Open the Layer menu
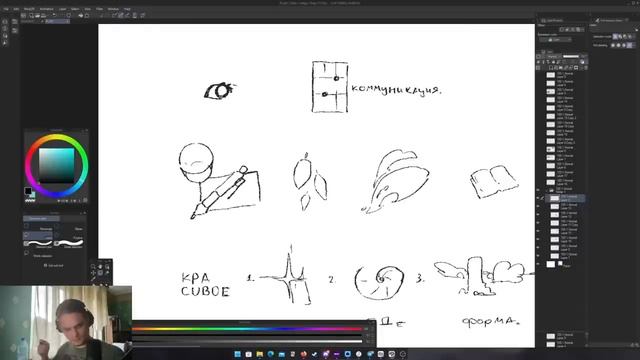 click(x=62, y=9)
